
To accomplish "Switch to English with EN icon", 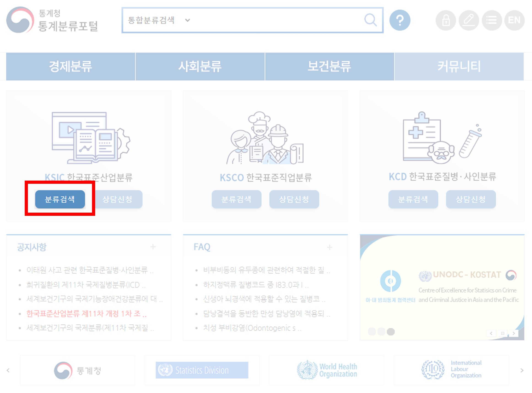I will [514, 20].
